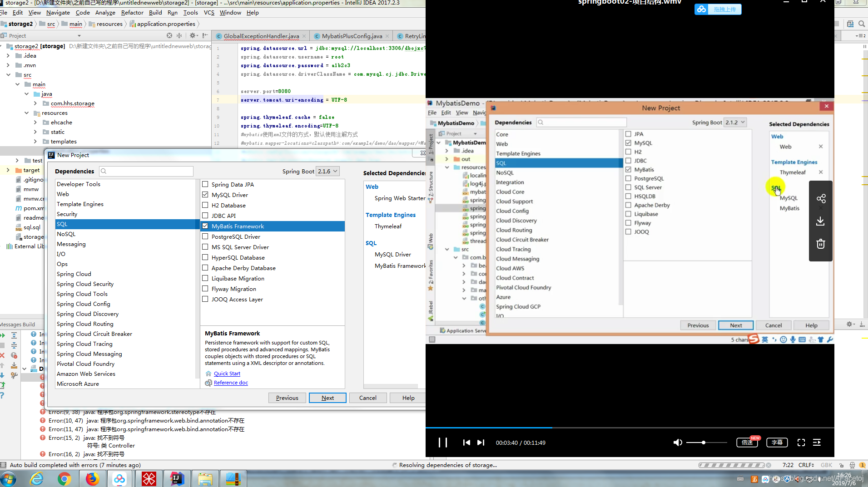Enter fullscreen mode in video player

pos(801,443)
